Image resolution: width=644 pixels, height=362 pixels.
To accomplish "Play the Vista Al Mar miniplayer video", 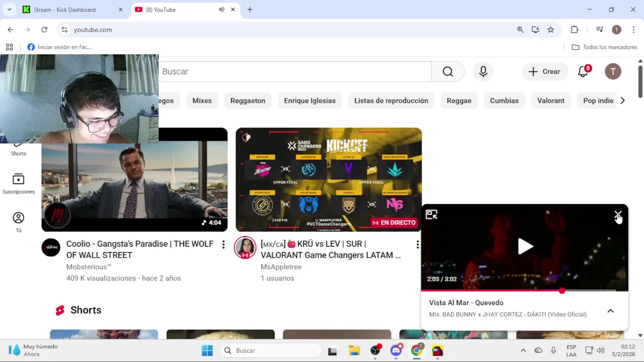I will coord(525,246).
